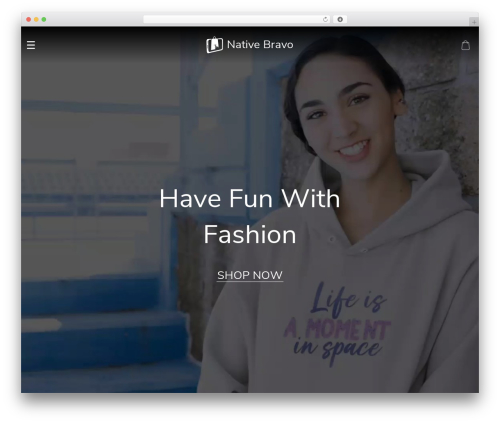
Task: Open the hamburger menu icon
Action: (31, 45)
